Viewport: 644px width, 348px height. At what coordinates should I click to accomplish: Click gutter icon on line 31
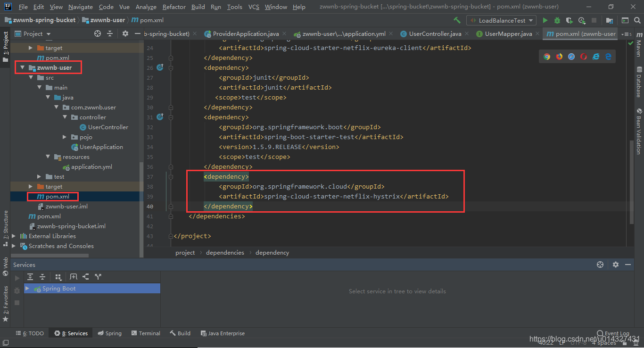point(159,117)
